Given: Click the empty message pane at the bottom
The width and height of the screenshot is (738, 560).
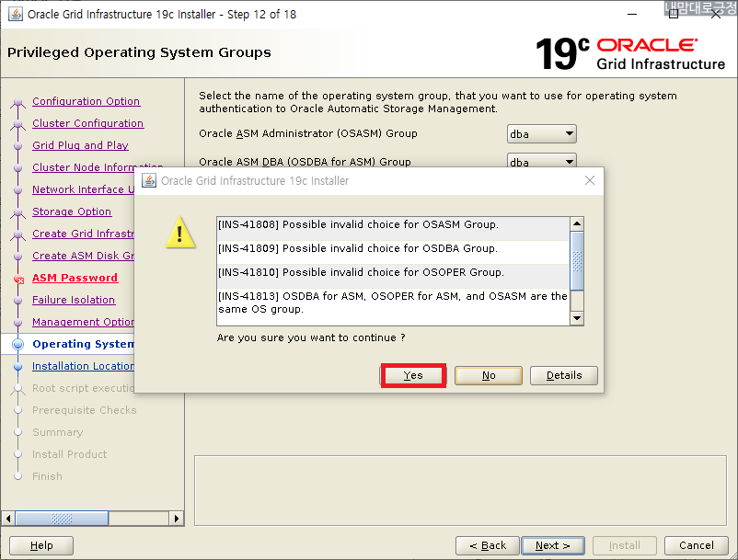Looking at the screenshot, I should (460, 490).
